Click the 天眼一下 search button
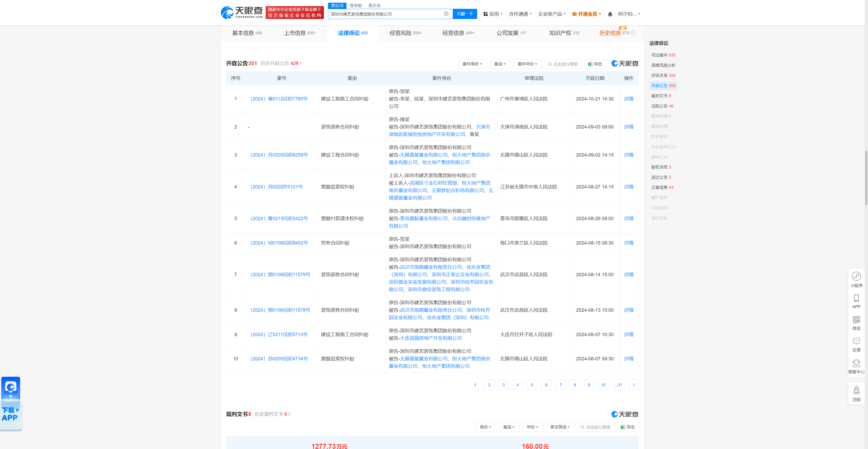Viewport: 868px width, 449px height. [x=465, y=14]
